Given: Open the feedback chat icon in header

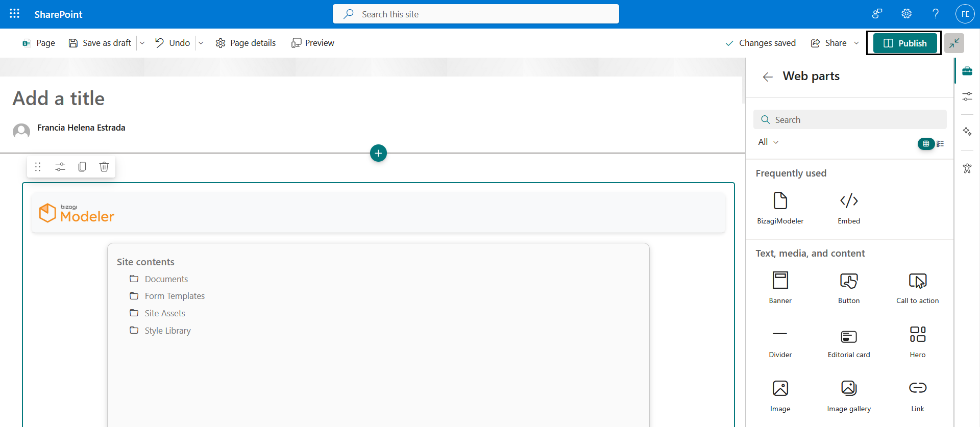Looking at the screenshot, I should (877, 14).
